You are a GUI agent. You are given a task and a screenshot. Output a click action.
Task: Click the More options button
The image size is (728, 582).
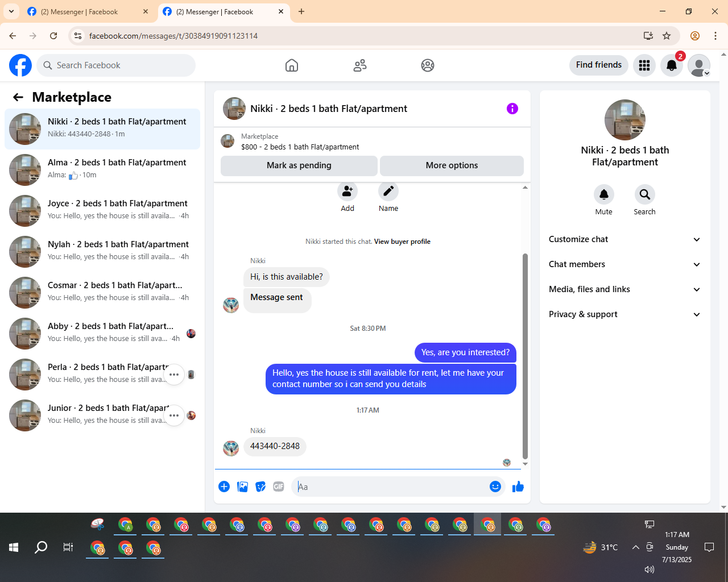452,165
